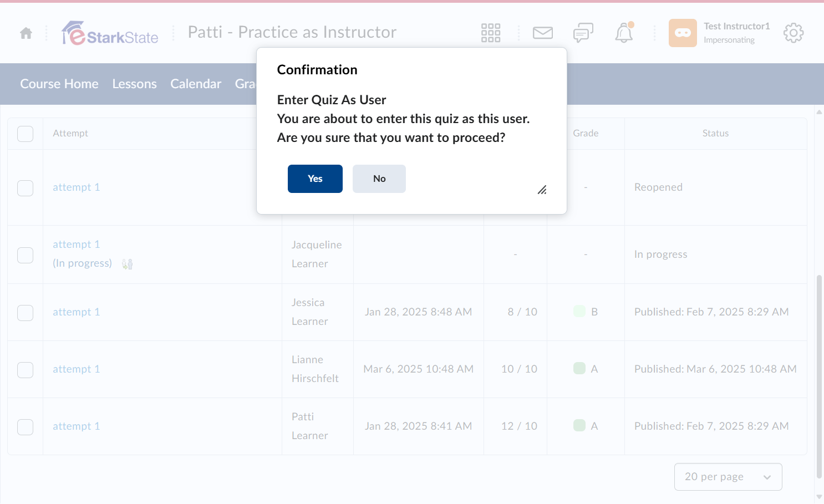Open Jessica Learner's attempt 1 link
This screenshot has width=824, height=504.
pos(77,312)
